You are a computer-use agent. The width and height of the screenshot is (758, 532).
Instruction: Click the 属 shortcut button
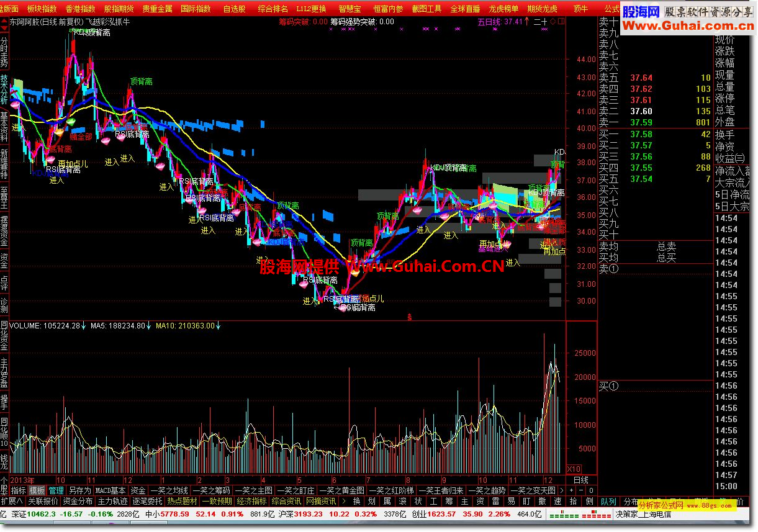[387, 501]
